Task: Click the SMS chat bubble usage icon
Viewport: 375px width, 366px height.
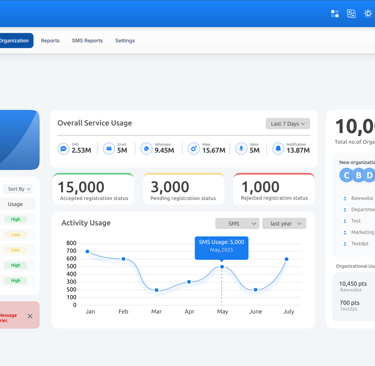Action: tap(63, 149)
